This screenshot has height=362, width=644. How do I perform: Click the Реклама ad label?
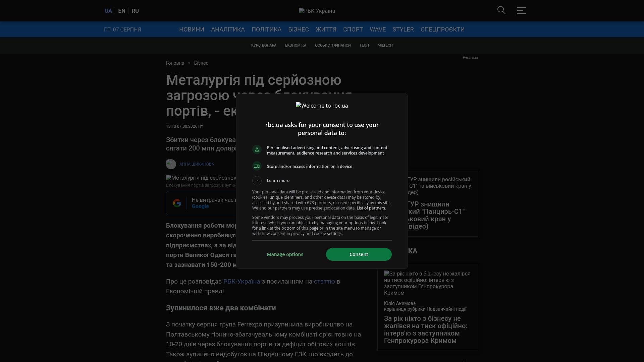click(470, 58)
